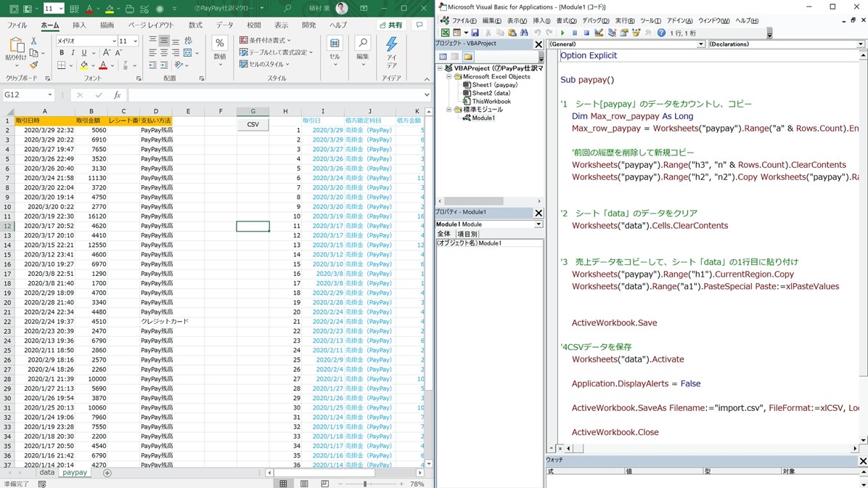Switch to 項目別 tab in Properties pane
The width and height of the screenshot is (868, 488).
pyautogui.click(x=467, y=235)
